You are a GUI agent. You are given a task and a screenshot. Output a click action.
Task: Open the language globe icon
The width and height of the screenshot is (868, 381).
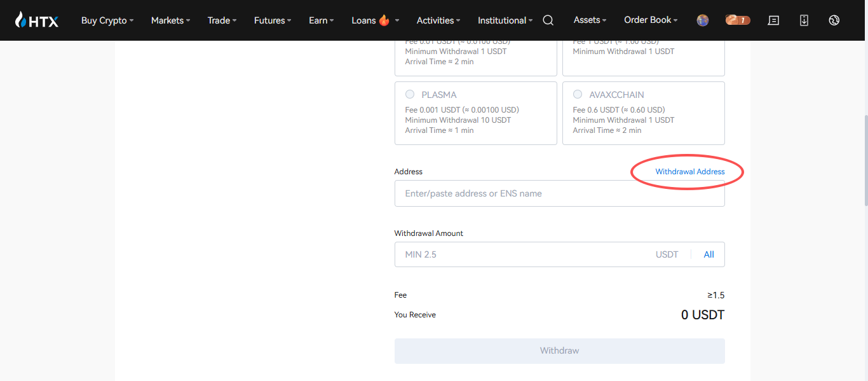coord(834,20)
